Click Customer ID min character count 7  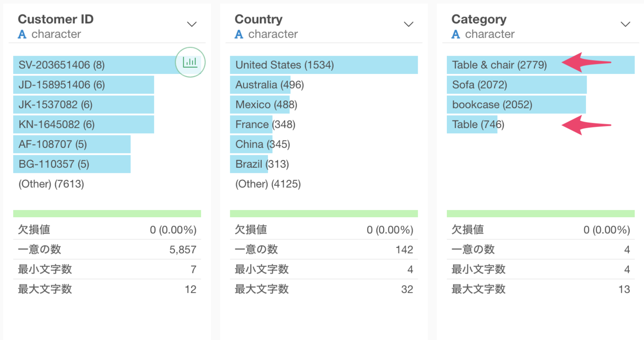pyautogui.click(x=194, y=269)
